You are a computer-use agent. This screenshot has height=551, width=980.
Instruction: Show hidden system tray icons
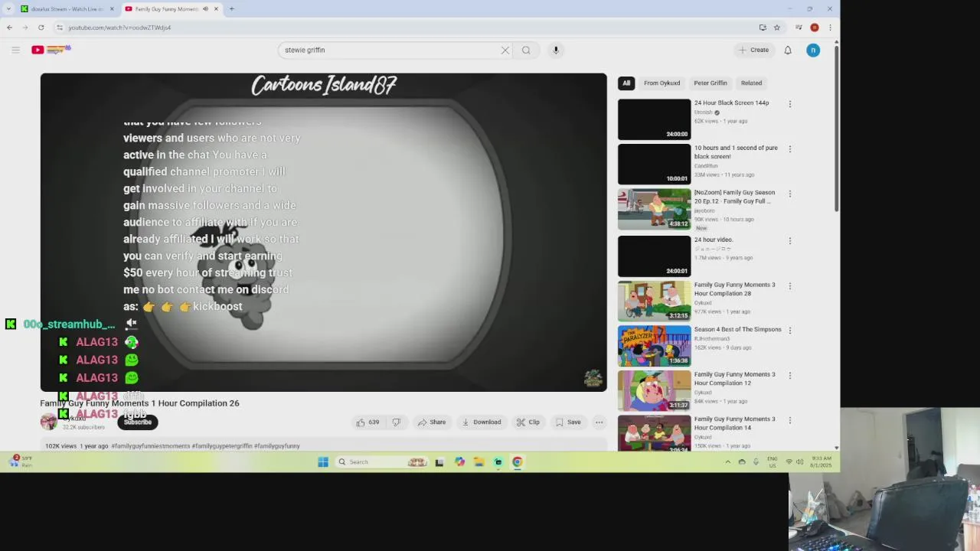point(727,461)
